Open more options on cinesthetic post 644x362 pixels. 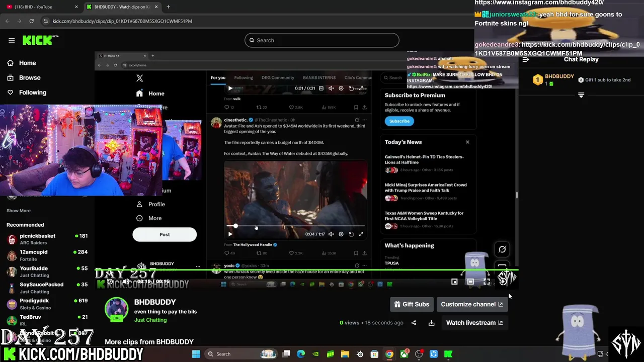pyautogui.click(x=365, y=120)
